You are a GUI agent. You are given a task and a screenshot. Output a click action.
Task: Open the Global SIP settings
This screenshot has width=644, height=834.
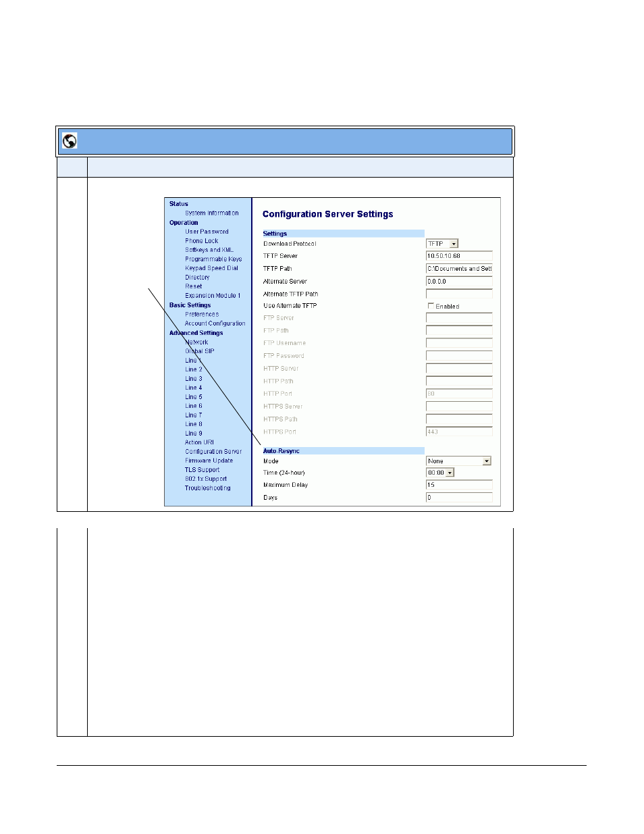coord(200,351)
